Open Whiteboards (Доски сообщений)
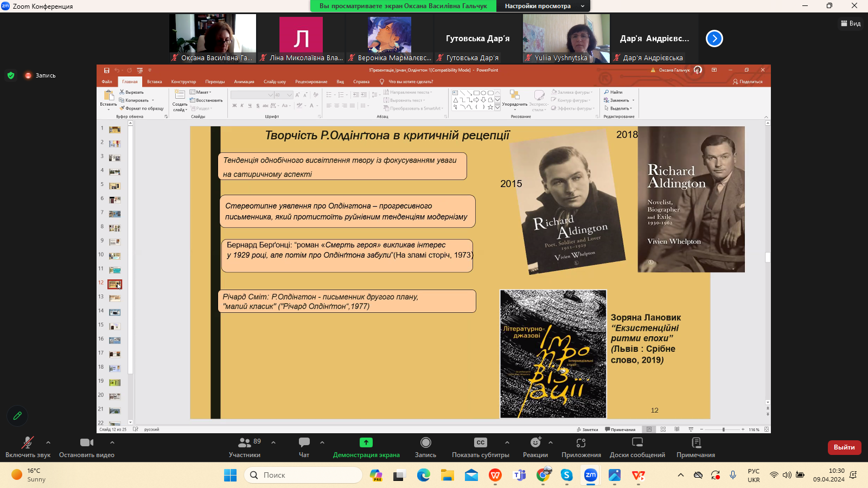The height and width of the screenshot is (488, 868). (x=637, y=443)
